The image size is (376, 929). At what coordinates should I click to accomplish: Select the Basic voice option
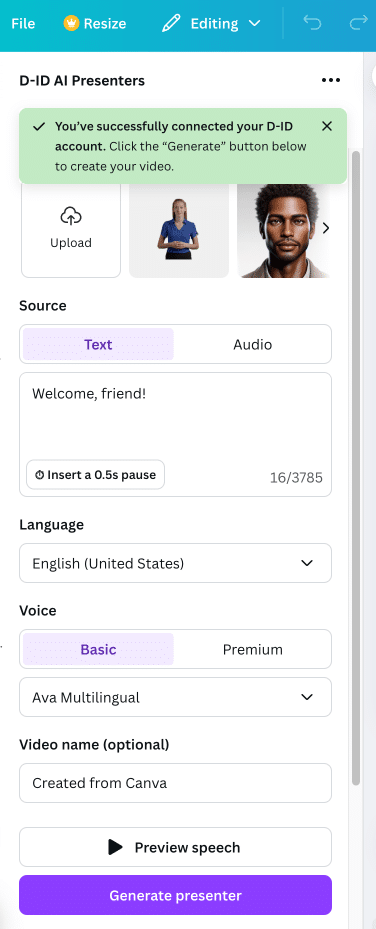tap(98, 649)
